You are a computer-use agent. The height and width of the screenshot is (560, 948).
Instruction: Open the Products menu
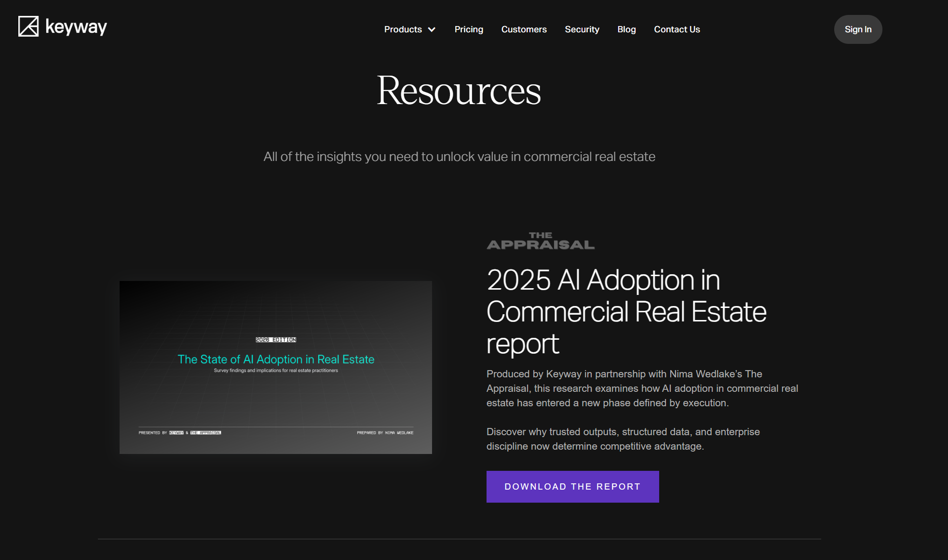pos(403,29)
